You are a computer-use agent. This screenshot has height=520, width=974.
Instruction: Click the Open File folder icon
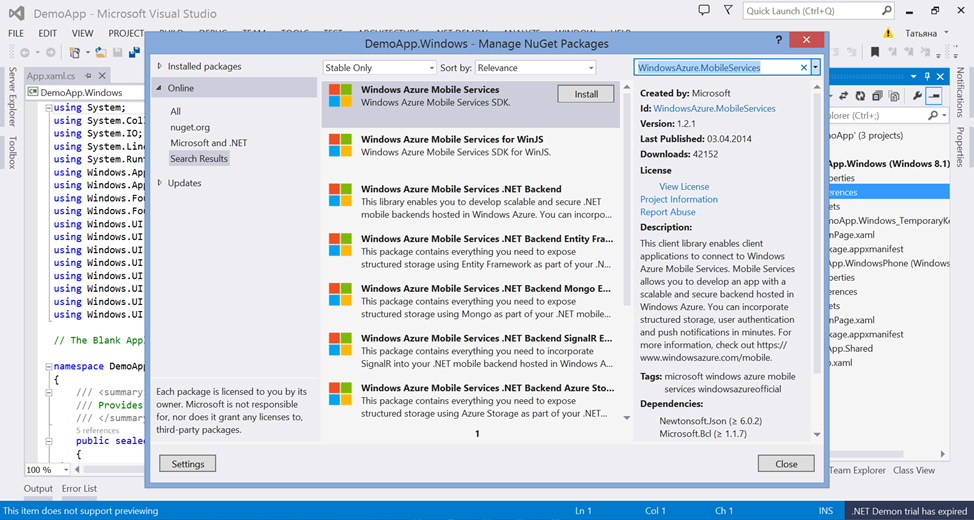[101, 53]
